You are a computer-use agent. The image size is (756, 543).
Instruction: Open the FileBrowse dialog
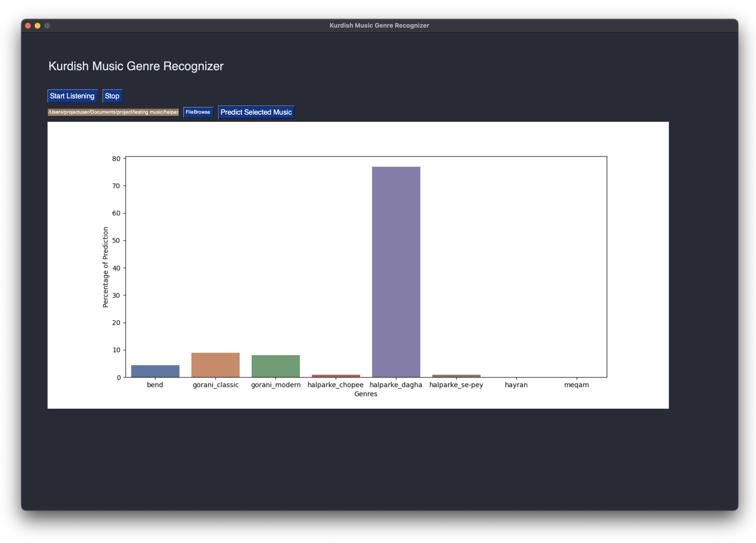pyautogui.click(x=198, y=112)
